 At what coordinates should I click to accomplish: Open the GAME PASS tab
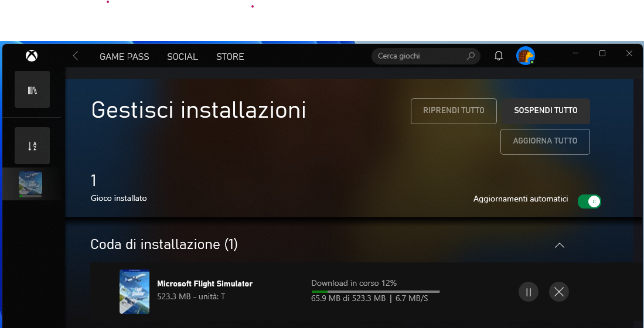coord(124,57)
